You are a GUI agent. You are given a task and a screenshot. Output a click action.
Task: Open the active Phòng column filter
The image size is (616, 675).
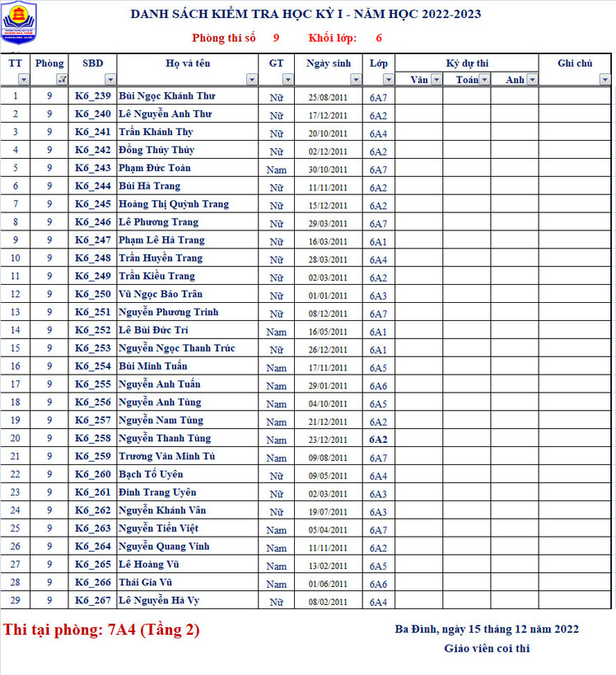point(62,79)
